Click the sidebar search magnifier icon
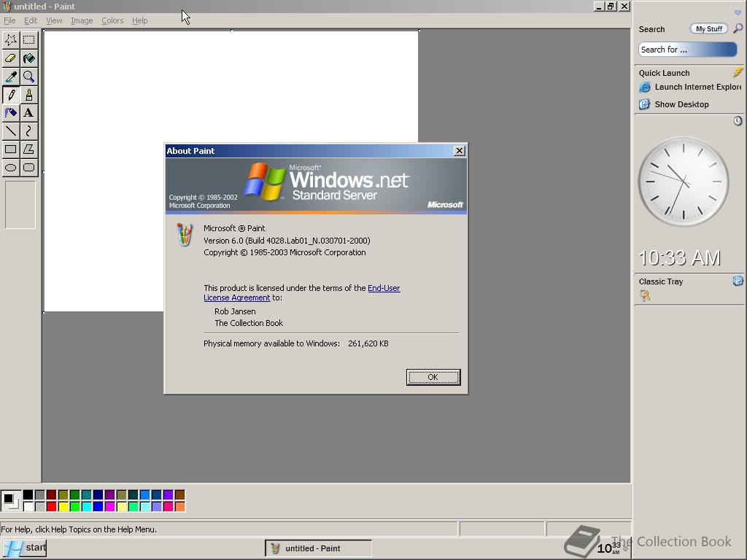Viewport: 747px width, 560px height. point(738,28)
